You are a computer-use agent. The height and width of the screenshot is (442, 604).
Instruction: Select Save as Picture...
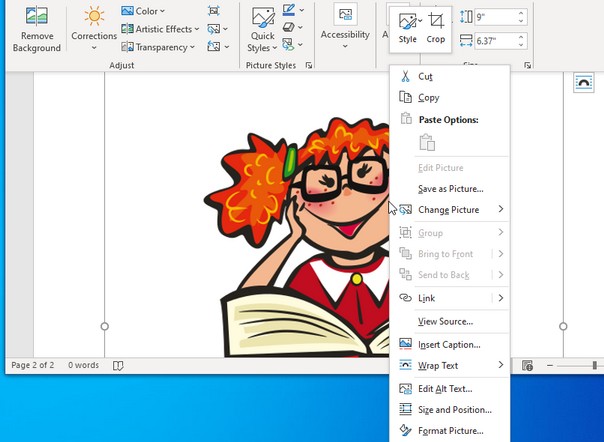tap(450, 189)
